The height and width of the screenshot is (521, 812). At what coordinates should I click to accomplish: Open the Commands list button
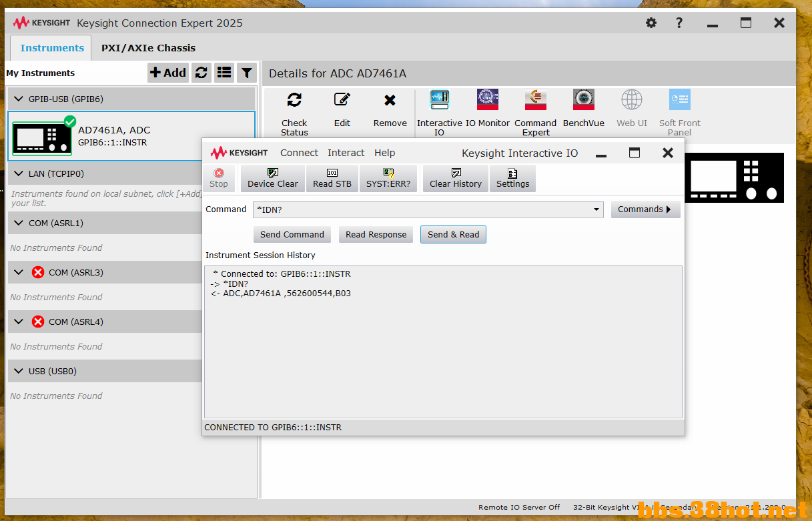(645, 209)
